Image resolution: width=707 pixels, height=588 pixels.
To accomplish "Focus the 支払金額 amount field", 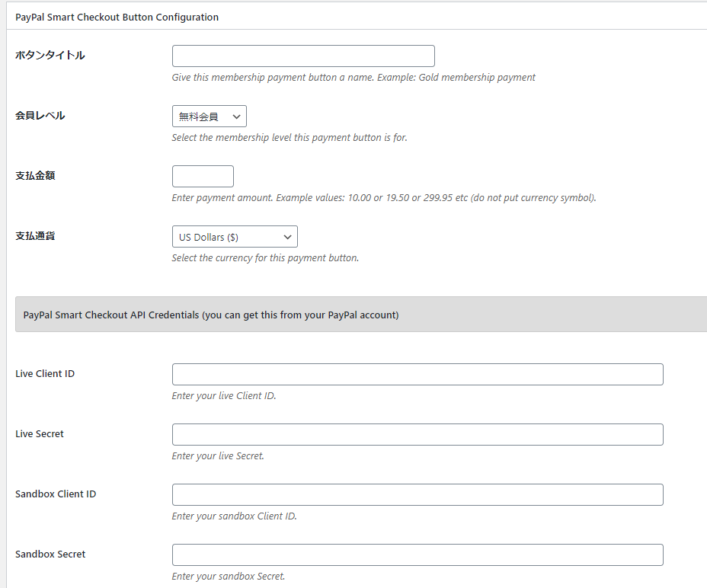I will (203, 176).
